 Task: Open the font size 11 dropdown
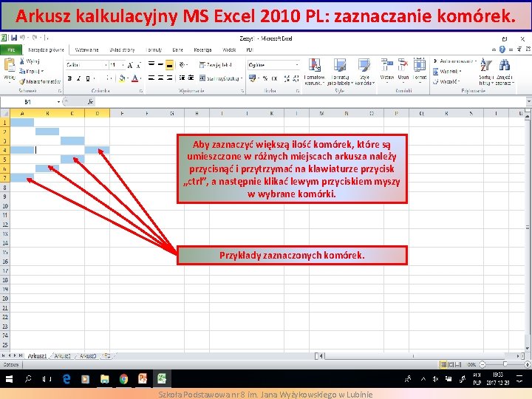point(123,65)
